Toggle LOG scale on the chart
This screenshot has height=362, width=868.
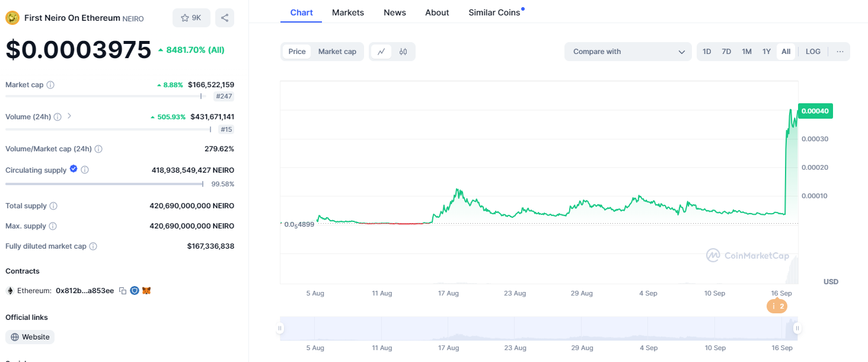pyautogui.click(x=813, y=52)
